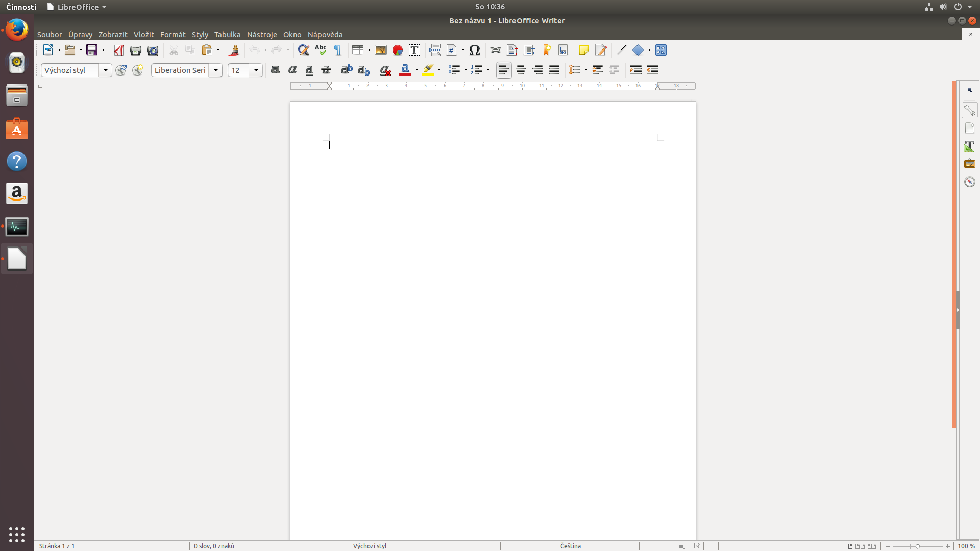Open the Formát menu
980x551 pixels.
click(173, 35)
